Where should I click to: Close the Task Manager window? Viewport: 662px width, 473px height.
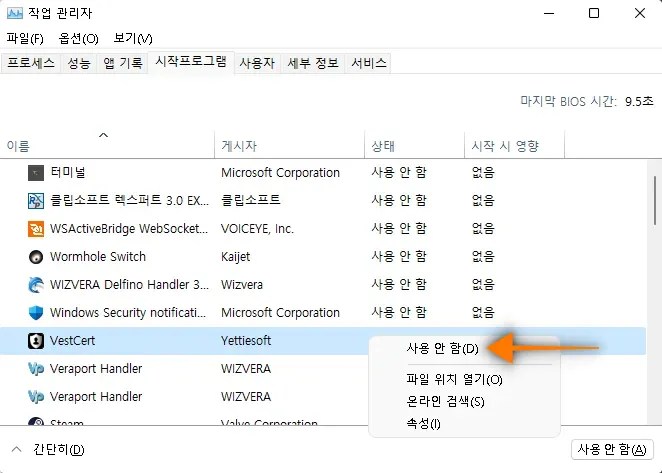[640, 13]
